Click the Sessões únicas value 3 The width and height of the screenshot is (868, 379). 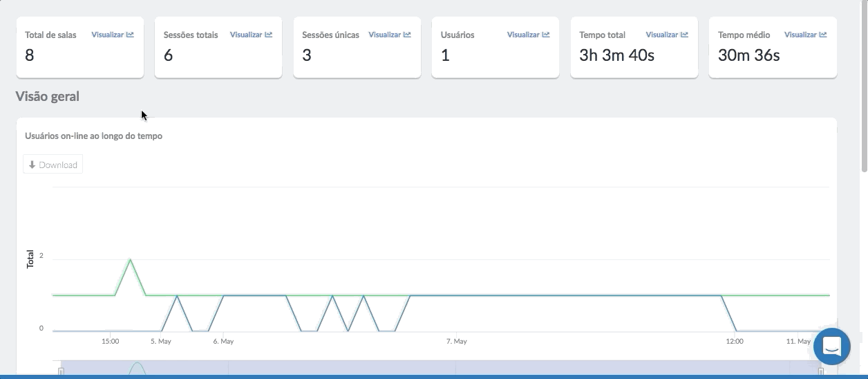pos(307,55)
